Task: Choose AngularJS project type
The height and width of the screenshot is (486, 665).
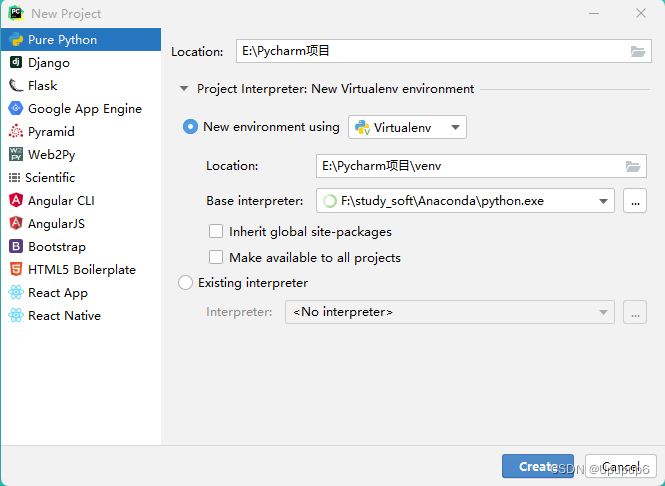Action: pyautogui.click(x=81, y=223)
